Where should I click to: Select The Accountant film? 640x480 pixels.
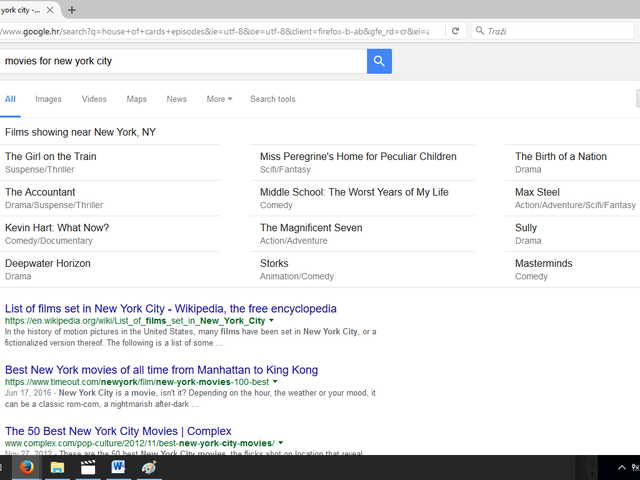(x=40, y=192)
